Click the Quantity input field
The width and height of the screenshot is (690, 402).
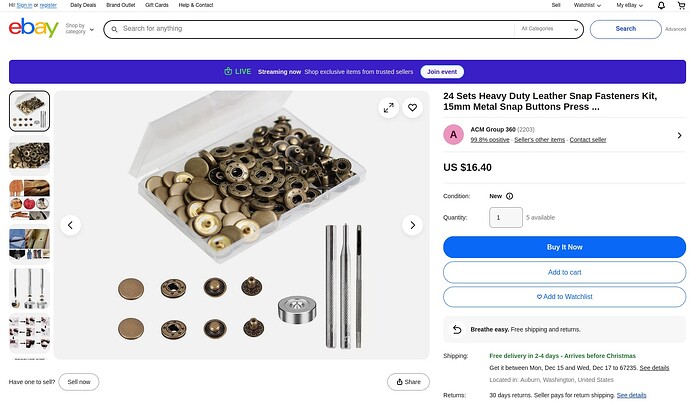[x=505, y=217]
